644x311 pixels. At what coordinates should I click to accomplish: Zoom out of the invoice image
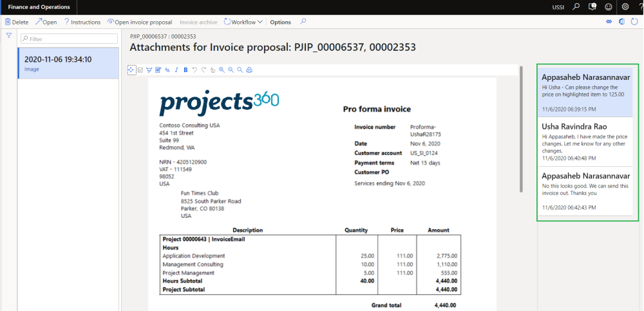tap(231, 70)
